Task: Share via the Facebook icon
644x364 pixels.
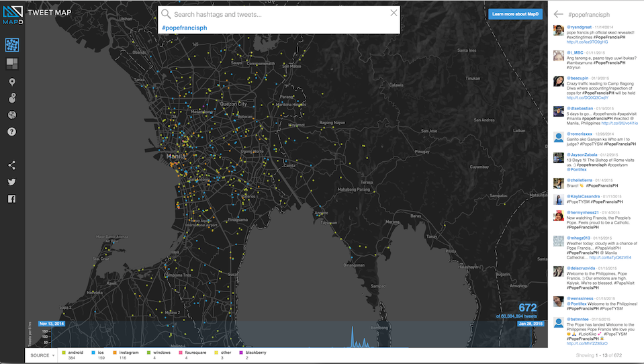Action: [12, 199]
